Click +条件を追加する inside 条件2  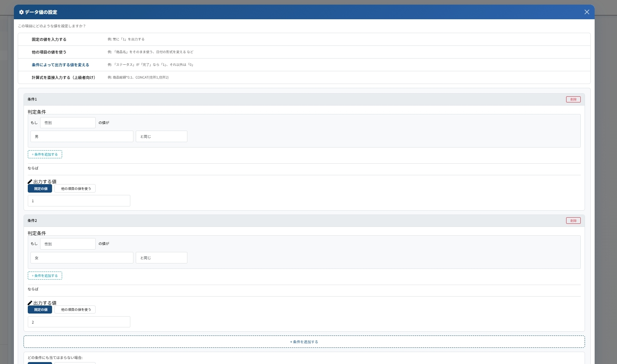tap(45, 276)
